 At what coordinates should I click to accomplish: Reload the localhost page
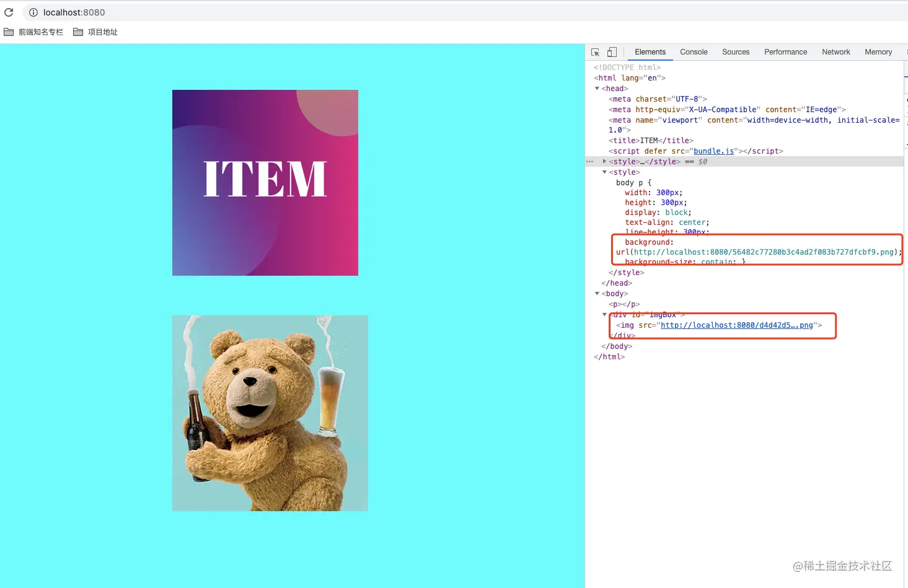(x=9, y=12)
